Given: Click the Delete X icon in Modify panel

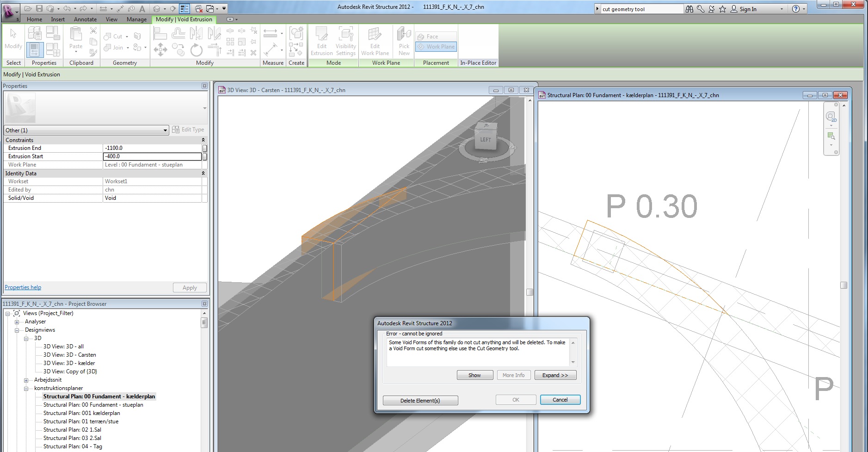Looking at the screenshot, I should pyautogui.click(x=253, y=53).
